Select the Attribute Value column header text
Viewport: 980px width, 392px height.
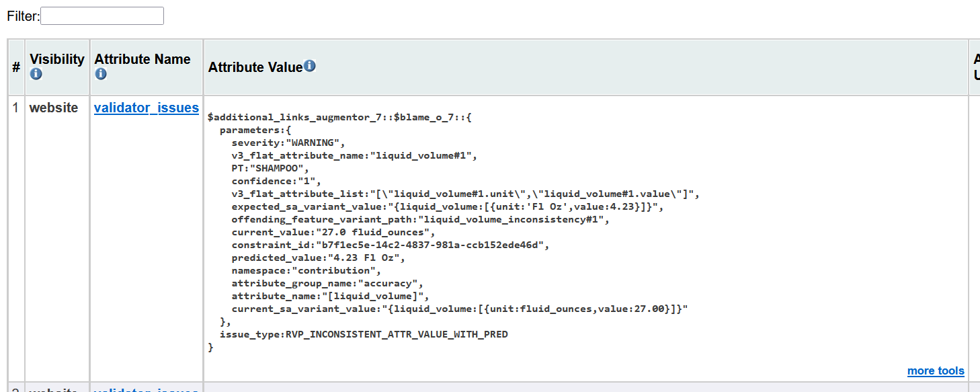click(x=255, y=67)
